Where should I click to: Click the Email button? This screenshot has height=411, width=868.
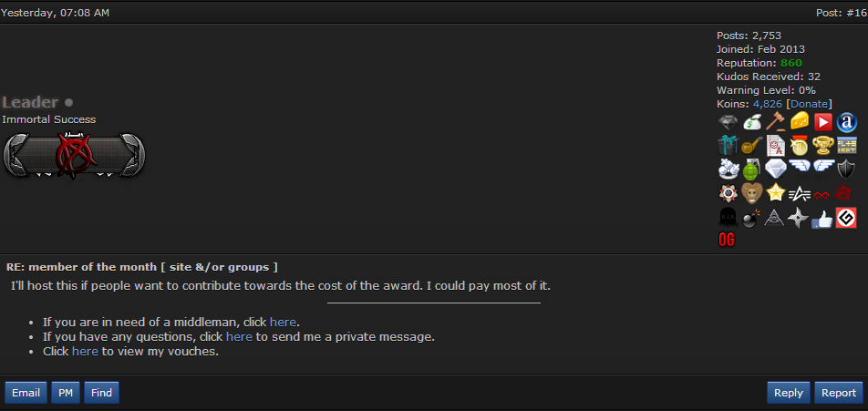pos(26,393)
